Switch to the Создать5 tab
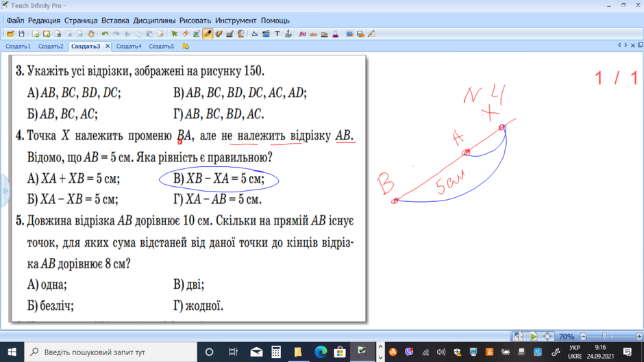Image resolution: width=644 pixels, height=362 pixels. click(162, 47)
